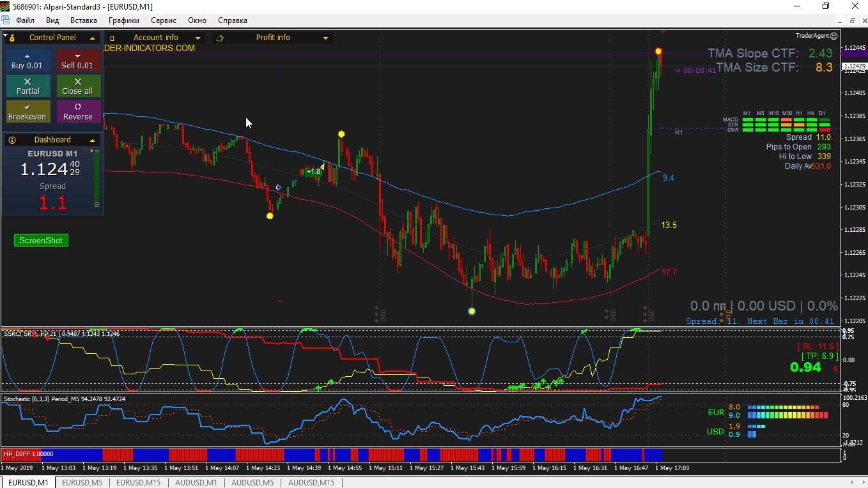Viewport: 868px width, 488px height.
Task: Click the +1.8 trade profit label
Action: (313, 171)
